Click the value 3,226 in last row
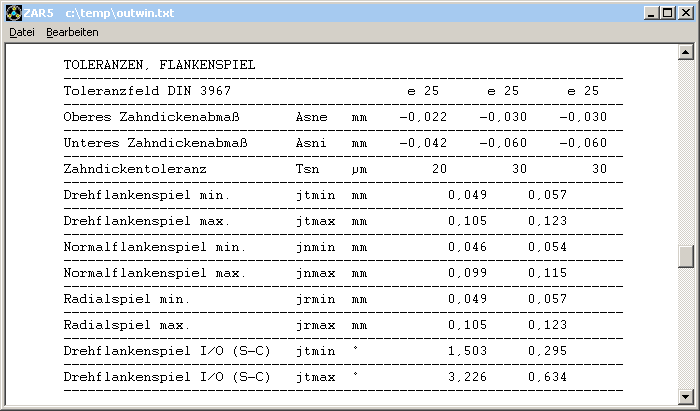Viewport: 700px width, 411px height. (467, 377)
